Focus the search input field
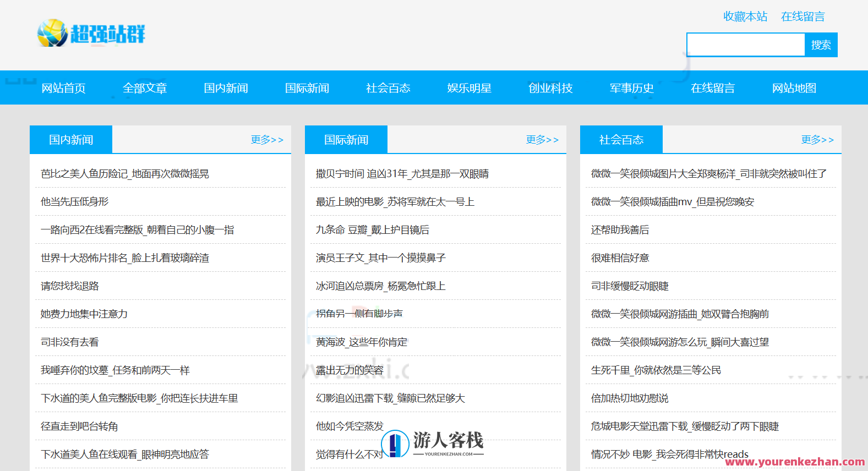Viewport: 868px width, 471px height. tap(746, 45)
